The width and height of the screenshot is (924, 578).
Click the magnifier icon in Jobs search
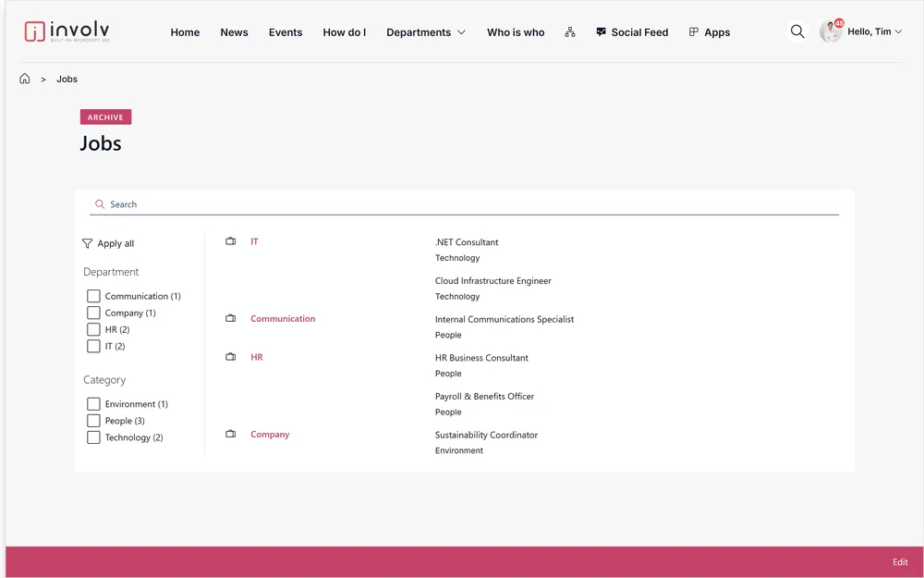point(100,204)
